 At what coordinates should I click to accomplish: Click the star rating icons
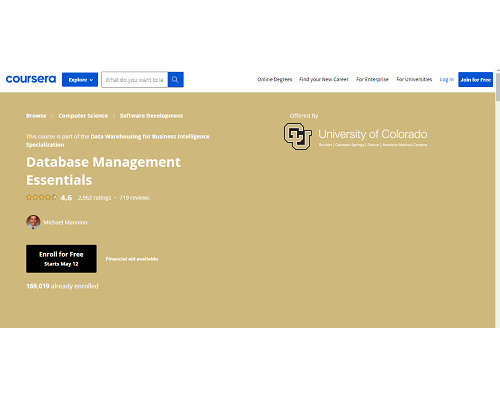tap(41, 197)
